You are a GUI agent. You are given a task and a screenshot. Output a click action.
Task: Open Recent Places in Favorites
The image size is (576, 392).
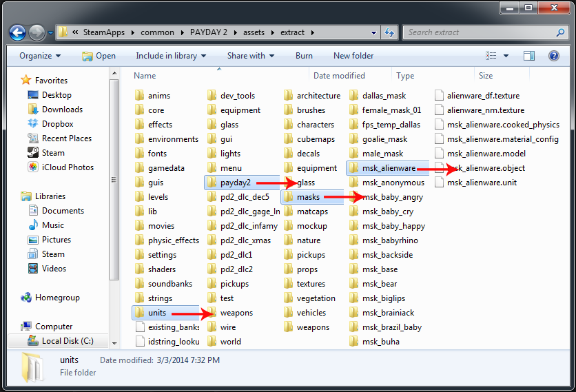pyautogui.click(x=59, y=138)
